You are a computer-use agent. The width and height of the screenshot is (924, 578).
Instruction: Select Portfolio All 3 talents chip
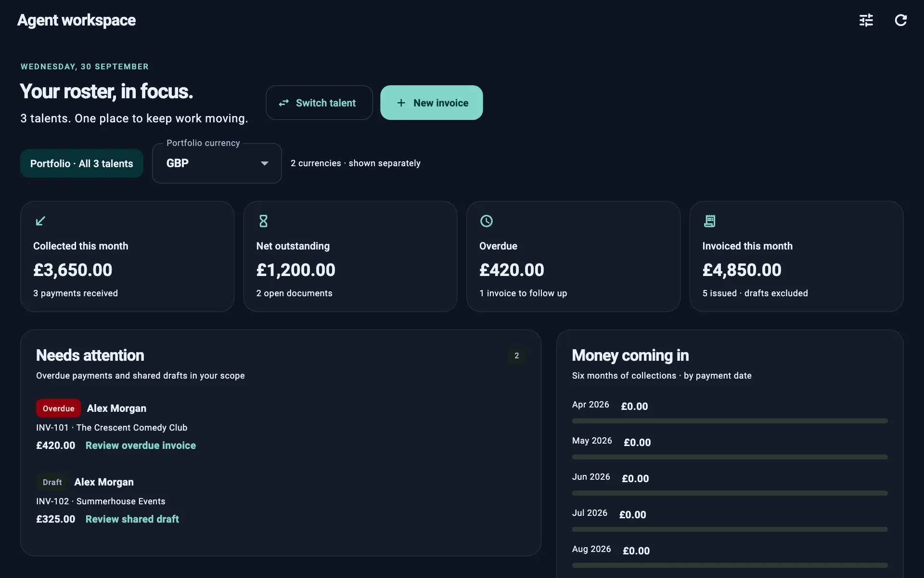tap(82, 163)
